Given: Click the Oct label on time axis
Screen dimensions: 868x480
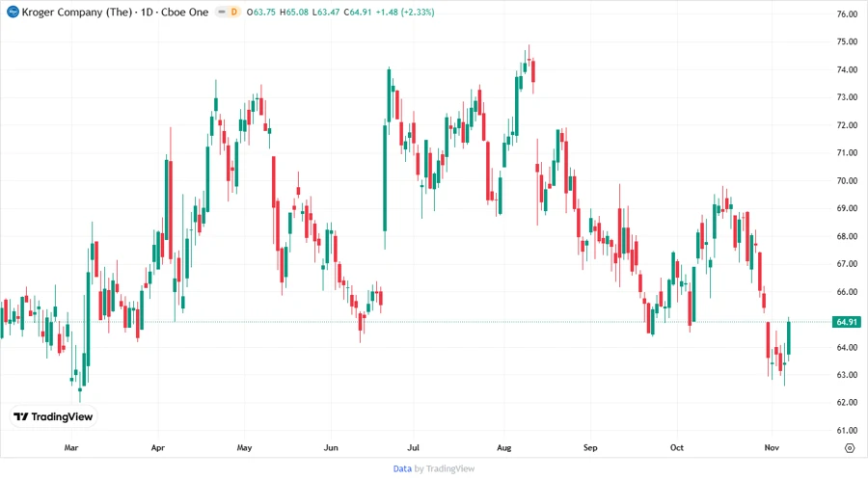Looking at the screenshot, I should tap(676, 447).
